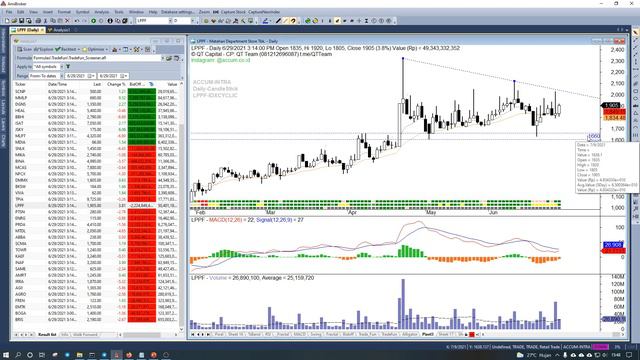Screen dimensions: 640x360
Task: Select the LPPF row in result list
Action: 96,205
